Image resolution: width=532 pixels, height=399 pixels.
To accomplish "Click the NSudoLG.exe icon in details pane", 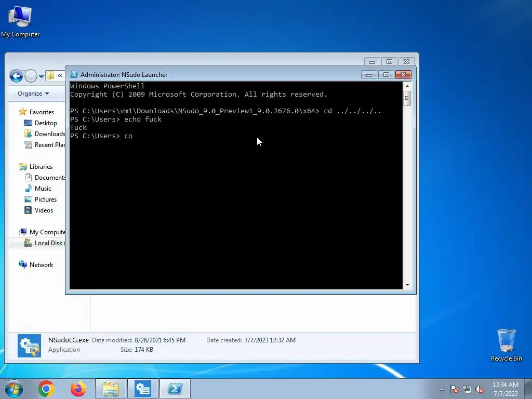I will tap(29, 345).
